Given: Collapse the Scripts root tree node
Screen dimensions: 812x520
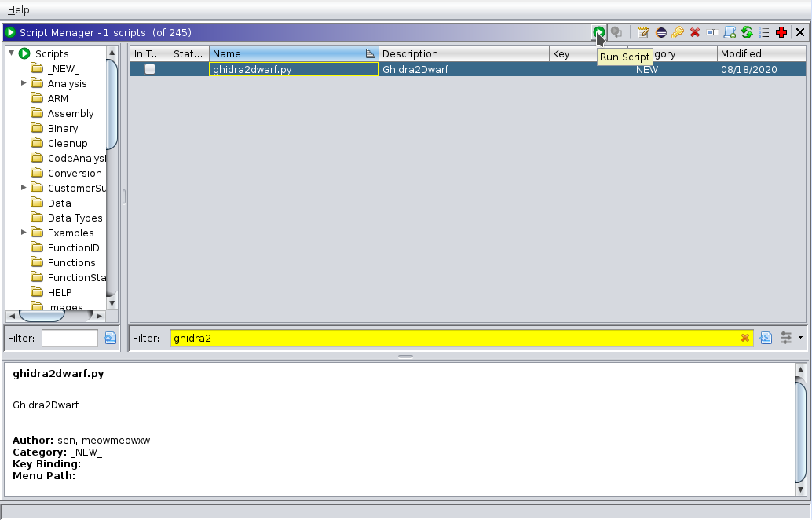Looking at the screenshot, I should pos(12,53).
